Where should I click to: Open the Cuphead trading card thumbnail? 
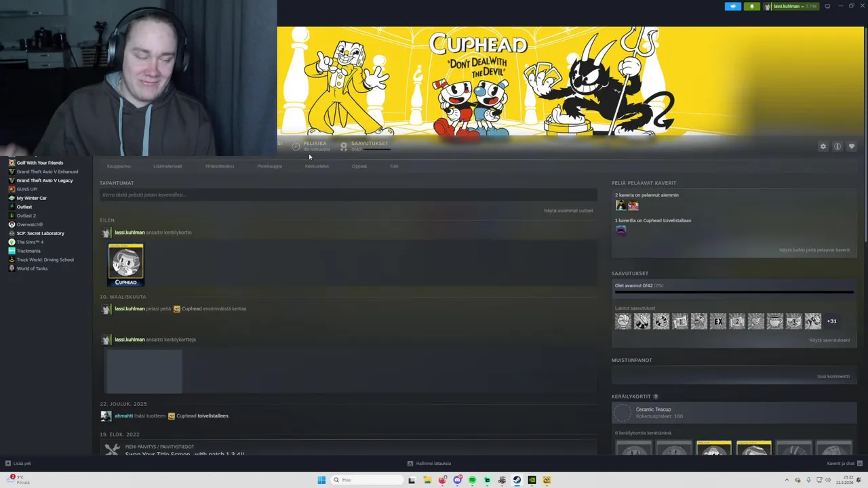coord(126,265)
